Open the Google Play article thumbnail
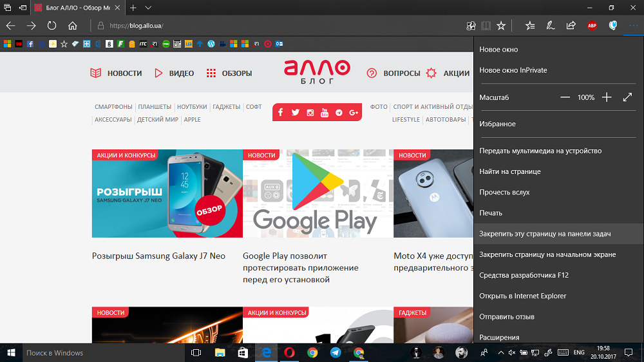 318,193
